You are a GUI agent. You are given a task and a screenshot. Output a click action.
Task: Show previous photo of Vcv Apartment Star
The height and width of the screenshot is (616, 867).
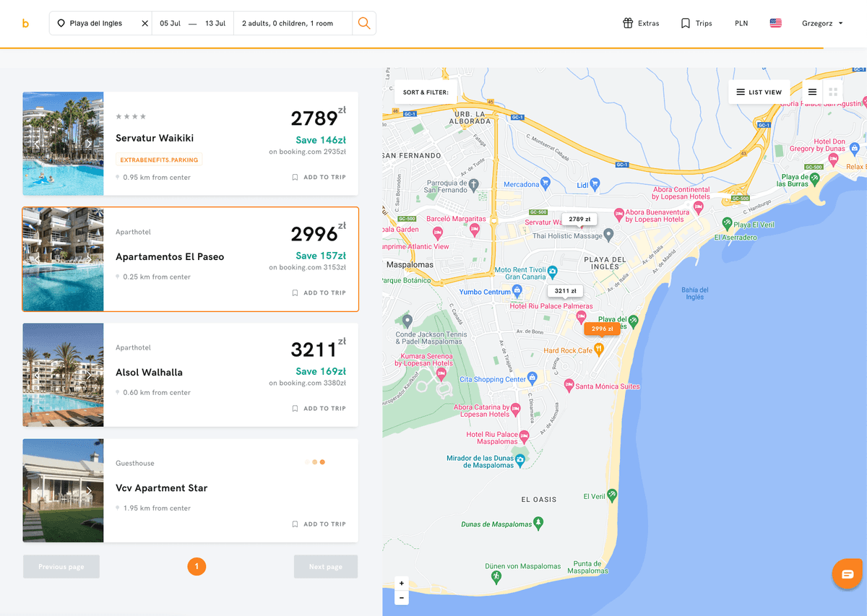coord(37,490)
